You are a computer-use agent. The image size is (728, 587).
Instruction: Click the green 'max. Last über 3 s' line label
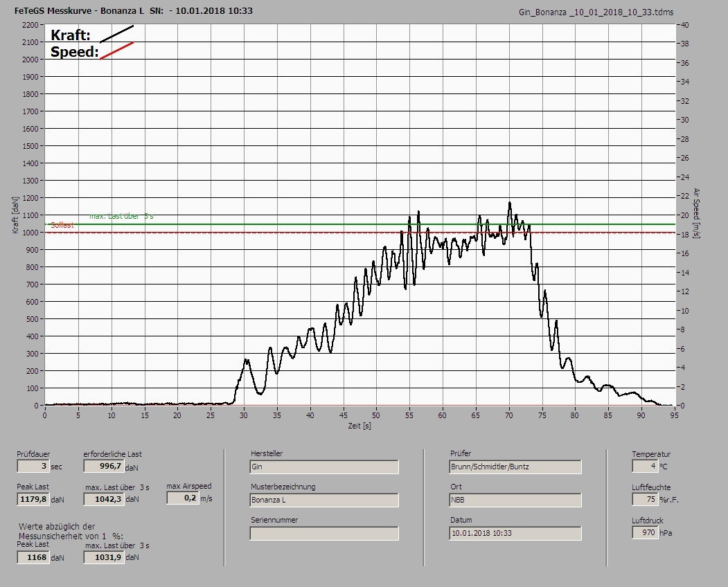point(121,216)
